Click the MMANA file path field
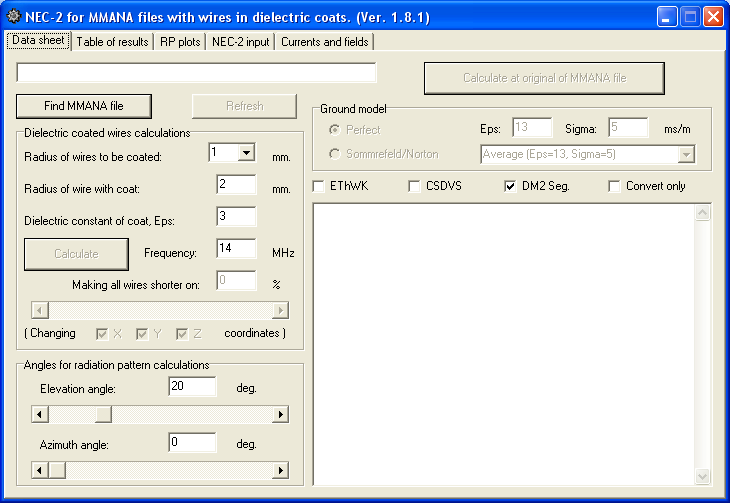Screen dimensions: 730x503 click(196, 72)
